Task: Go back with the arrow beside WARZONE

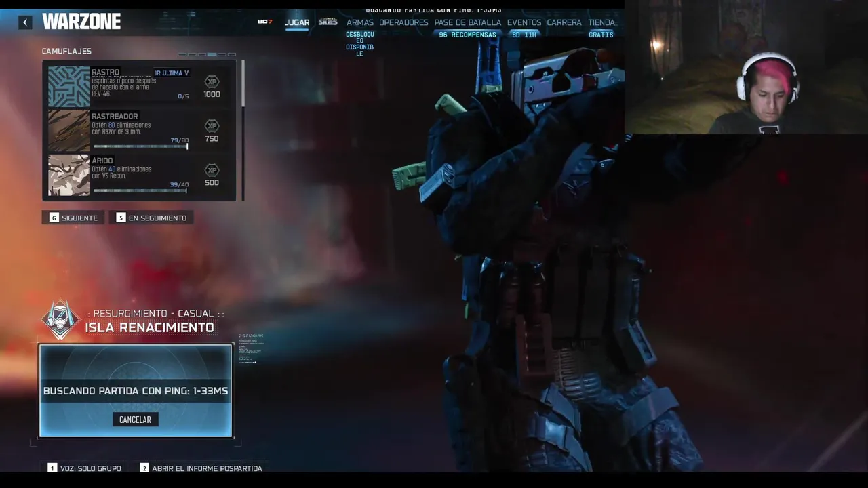Action: click(x=25, y=22)
